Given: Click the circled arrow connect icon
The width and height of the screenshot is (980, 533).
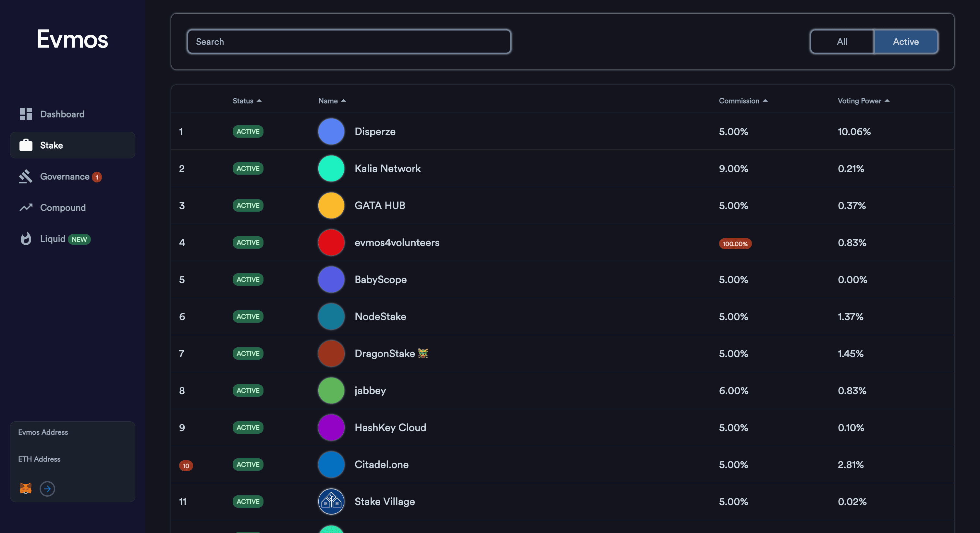Looking at the screenshot, I should 47,489.
